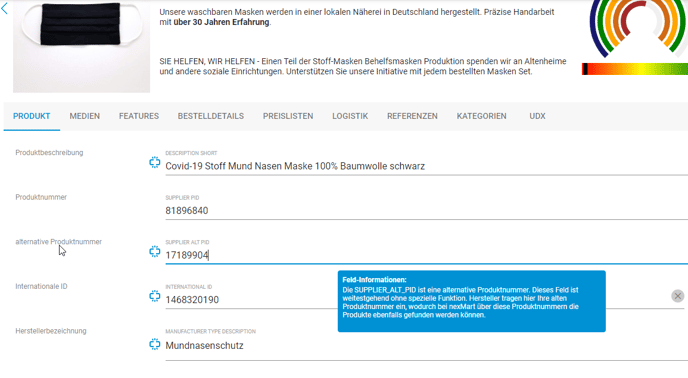Click the Supplier Alt PID field 17189904
The height and width of the screenshot is (378, 688).
click(426, 255)
